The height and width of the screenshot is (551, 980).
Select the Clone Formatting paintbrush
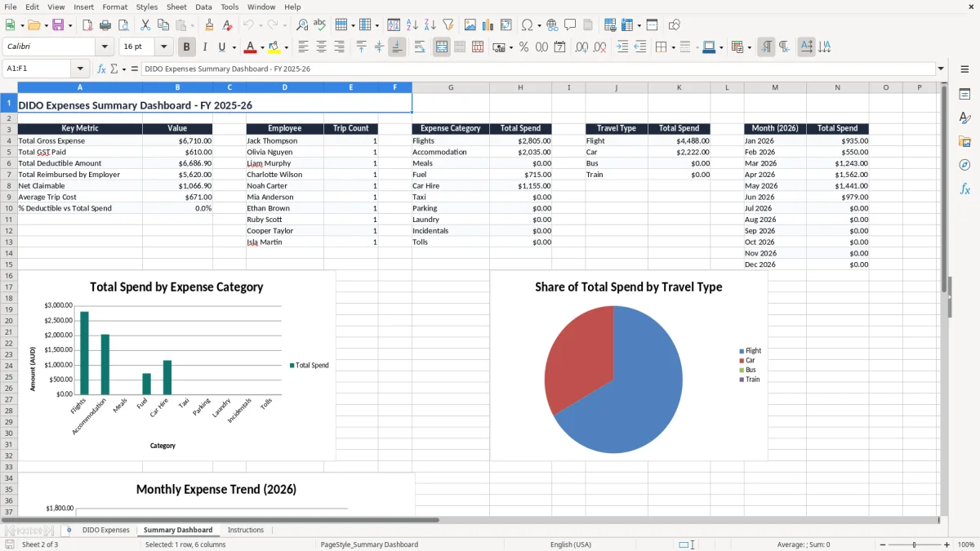click(209, 25)
